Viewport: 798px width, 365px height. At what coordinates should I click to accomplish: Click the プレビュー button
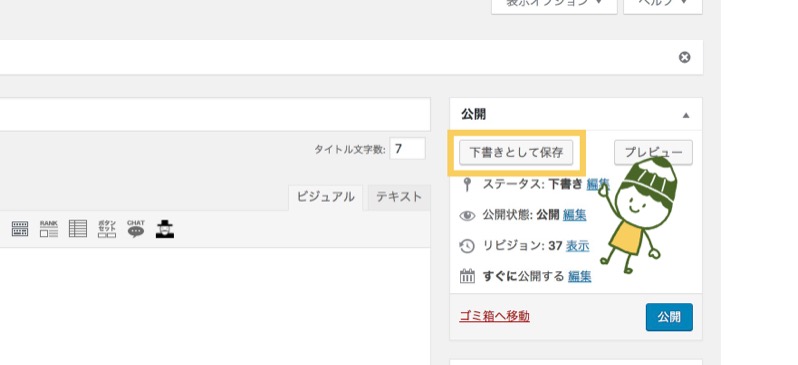pos(653,153)
